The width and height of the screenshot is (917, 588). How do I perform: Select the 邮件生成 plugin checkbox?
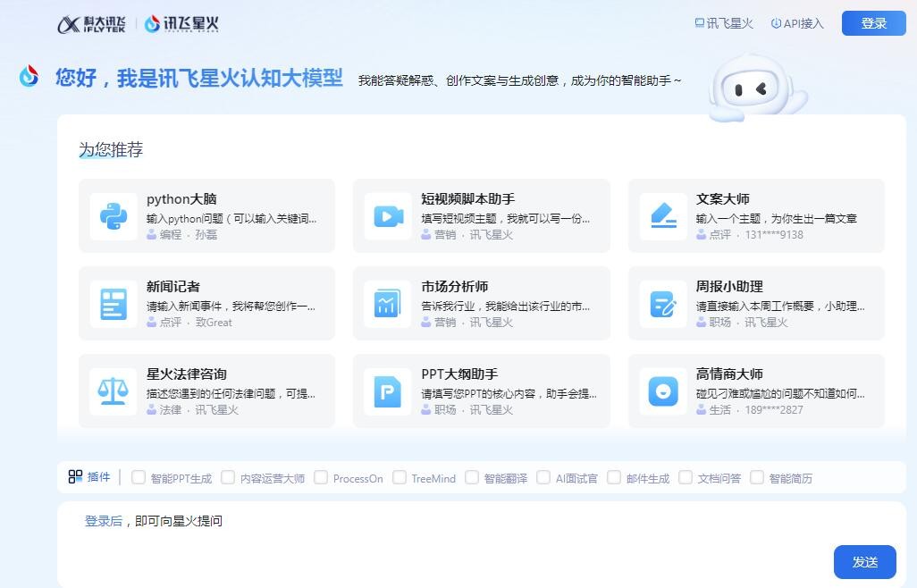614,477
